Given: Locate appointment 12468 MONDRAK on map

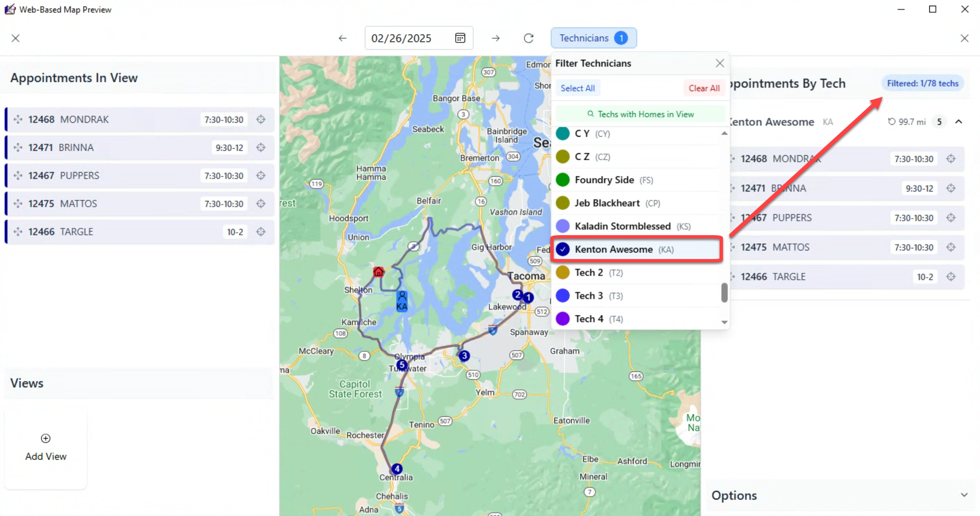Looking at the screenshot, I should coord(261,119).
